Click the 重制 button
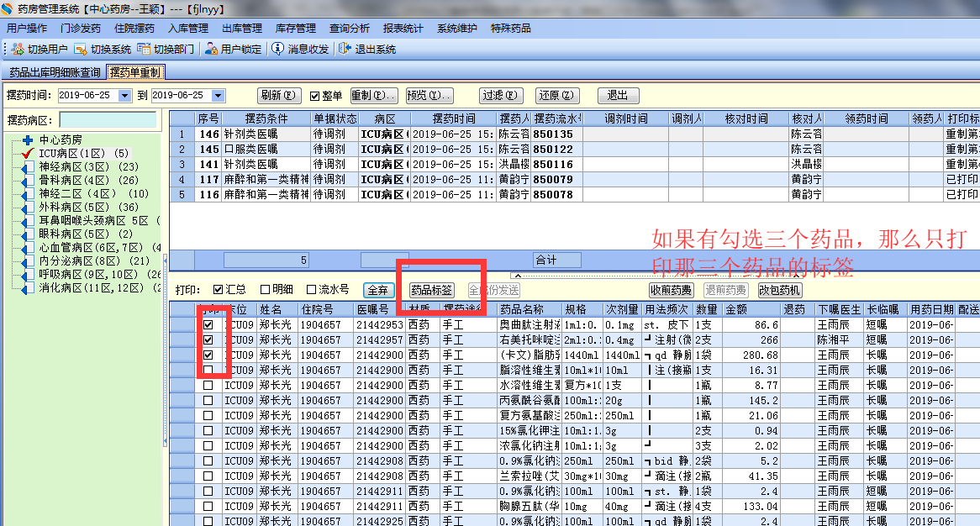This screenshot has width=980, height=526. pyautogui.click(x=373, y=96)
